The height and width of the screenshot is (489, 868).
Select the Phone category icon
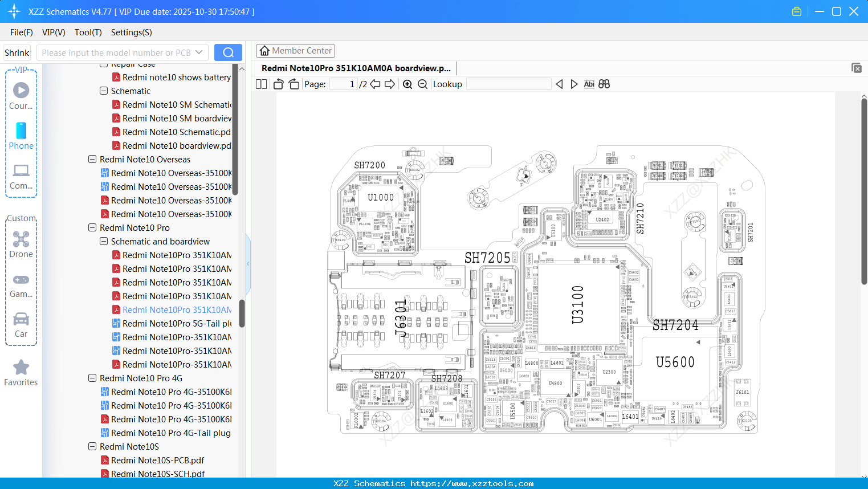21,136
